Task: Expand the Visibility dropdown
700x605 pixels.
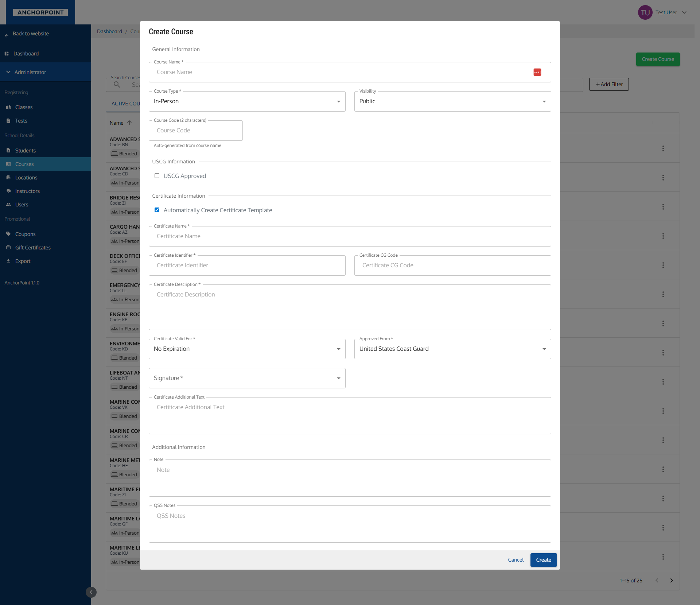Action: tap(452, 101)
